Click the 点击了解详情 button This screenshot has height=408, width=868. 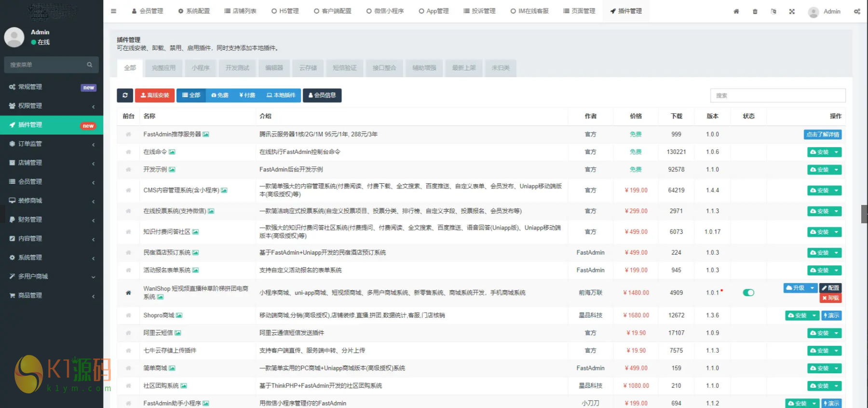pyautogui.click(x=823, y=135)
